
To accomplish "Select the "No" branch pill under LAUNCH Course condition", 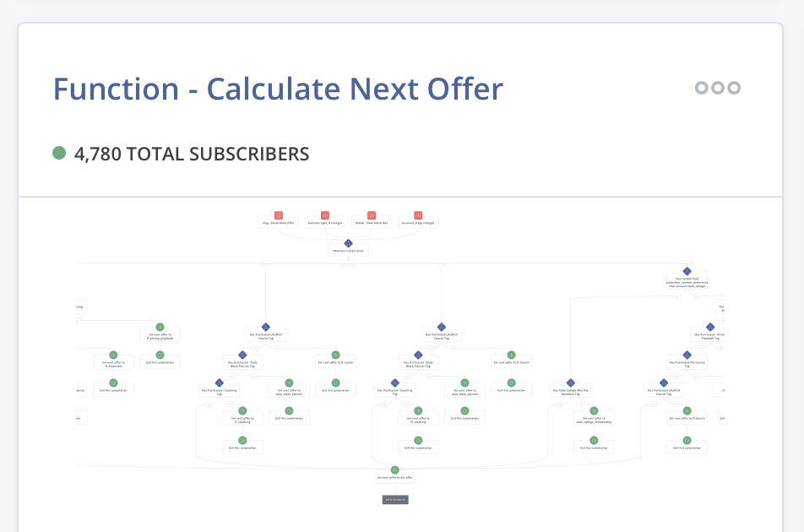I will tap(452, 348).
